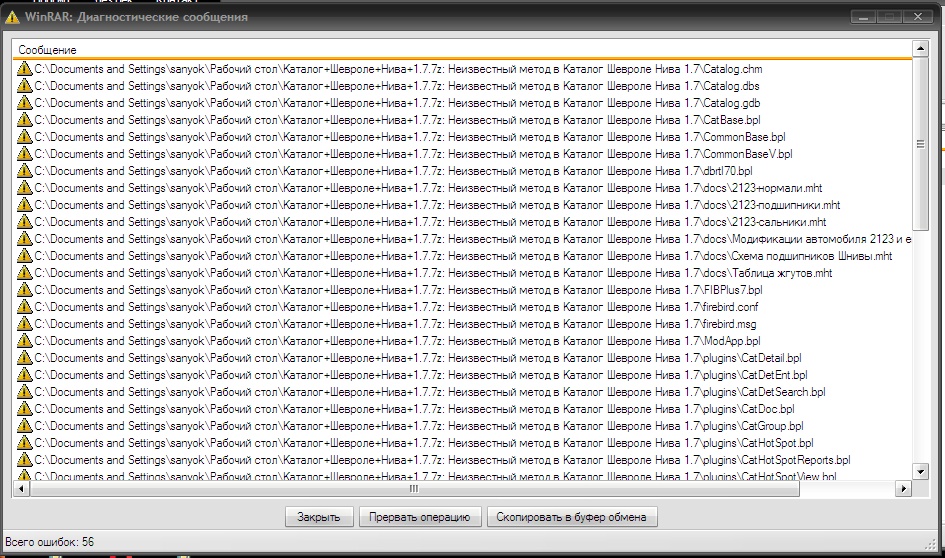Select the docs\2123-сальники.mht error text
Viewport: 945px width, 558px height.
(430, 222)
